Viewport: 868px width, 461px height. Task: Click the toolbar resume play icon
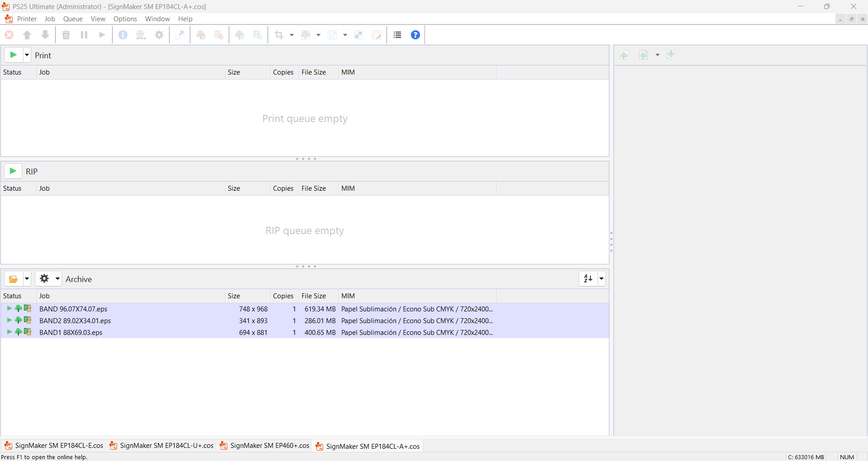[x=102, y=35]
